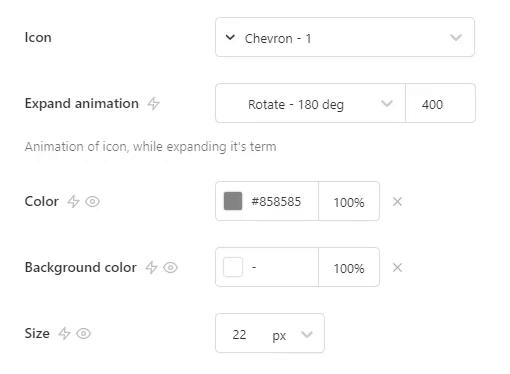
Task: Open the Rotate - 180 deg animation dropdown
Action: [x=310, y=103]
